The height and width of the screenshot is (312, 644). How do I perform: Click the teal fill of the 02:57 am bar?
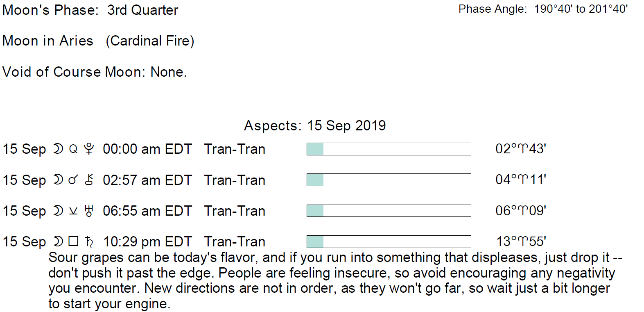(x=315, y=180)
